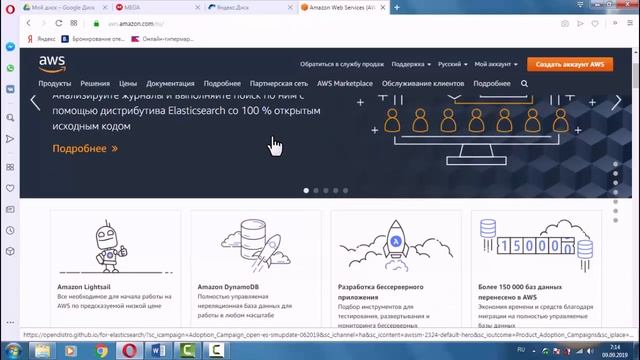The image size is (640, 360).
Task: Reload the page with refresh icon
Action: pyautogui.click(x=59, y=23)
